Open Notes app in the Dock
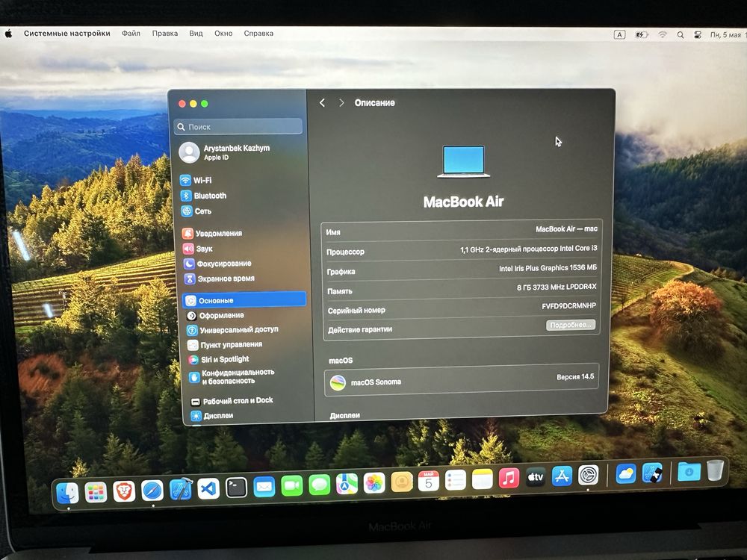Viewport: 747px width, 560px height. point(482,479)
